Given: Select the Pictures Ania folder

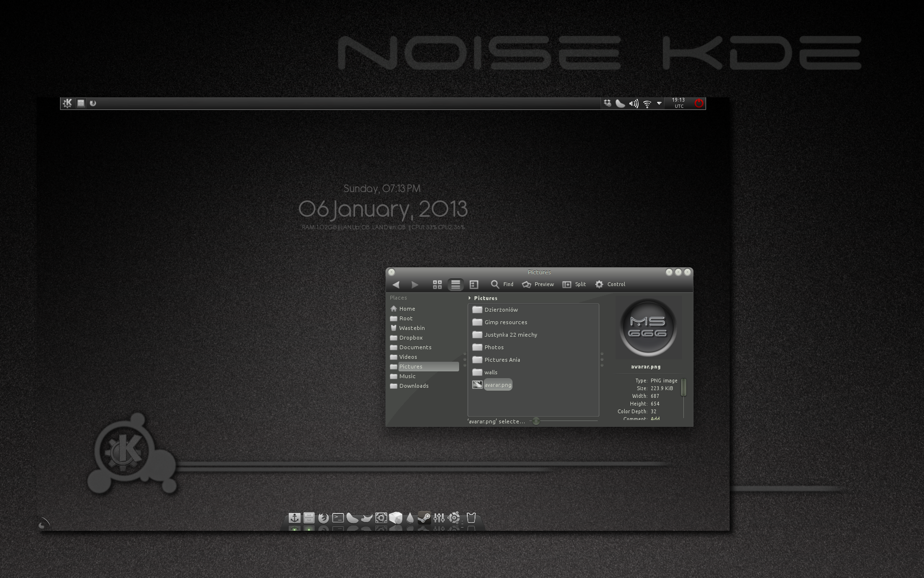Looking at the screenshot, I should [496, 360].
